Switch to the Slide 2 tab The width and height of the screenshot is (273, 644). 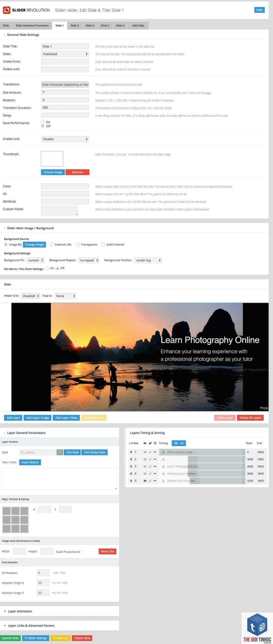[120, 25]
